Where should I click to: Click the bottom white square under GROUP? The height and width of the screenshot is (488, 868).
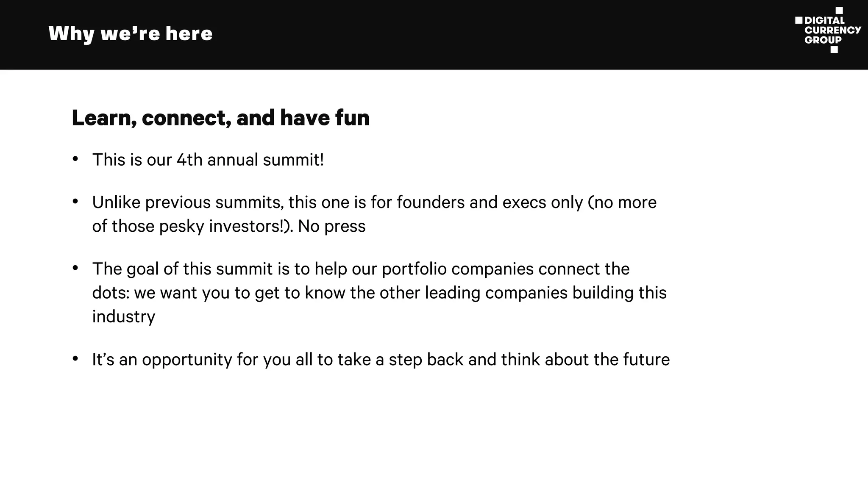pyautogui.click(x=834, y=50)
